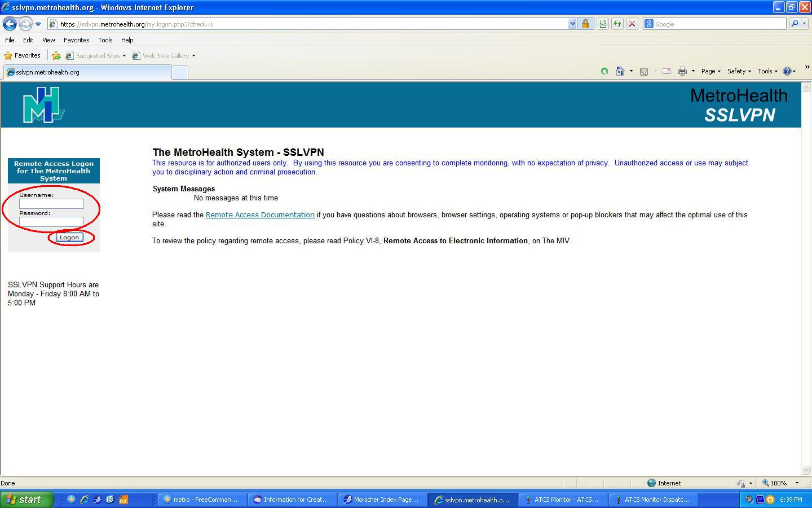This screenshot has height=508, width=812.
Task: Click the browser Back arrow button
Action: click(10, 24)
